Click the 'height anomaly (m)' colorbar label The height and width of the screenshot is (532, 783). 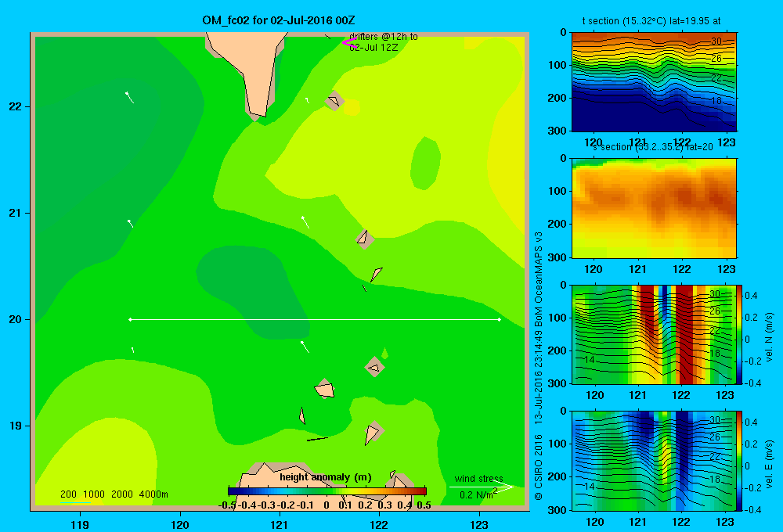326,477
